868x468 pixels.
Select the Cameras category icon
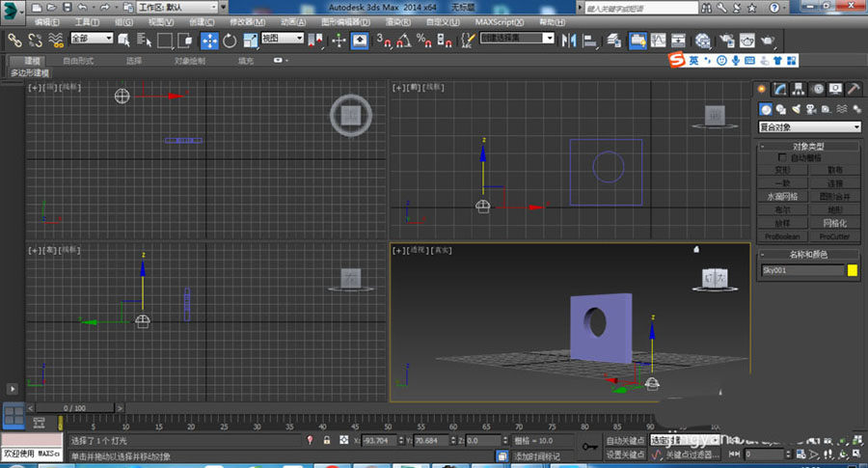(x=811, y=109)
